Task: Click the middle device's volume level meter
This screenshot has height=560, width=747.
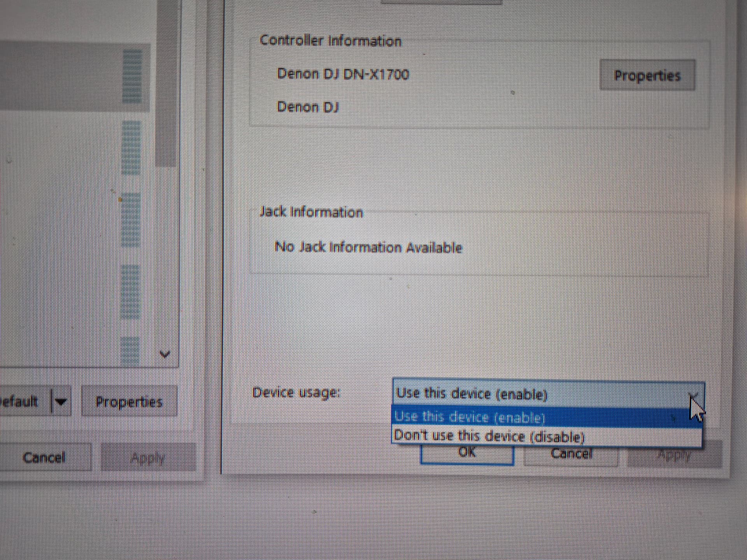Action: [x=131, y=220]
